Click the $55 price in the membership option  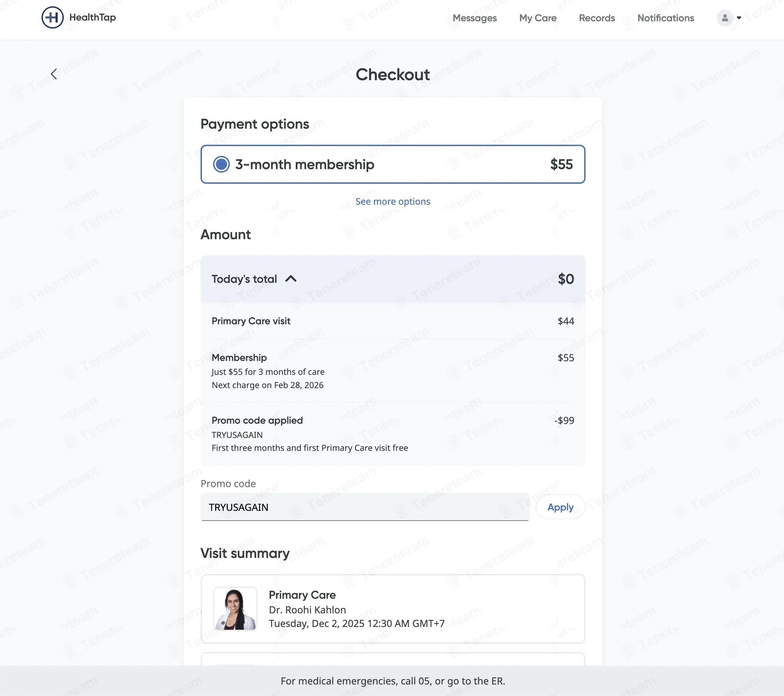pyautogui.click(x=561, y=164)
